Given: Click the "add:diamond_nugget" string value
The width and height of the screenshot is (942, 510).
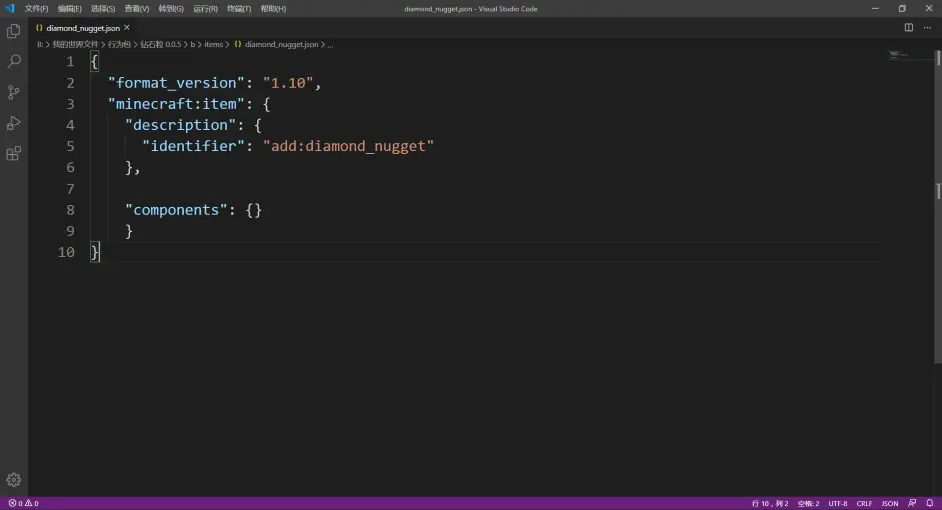Looking at the screenshot, I should [348, 146].
